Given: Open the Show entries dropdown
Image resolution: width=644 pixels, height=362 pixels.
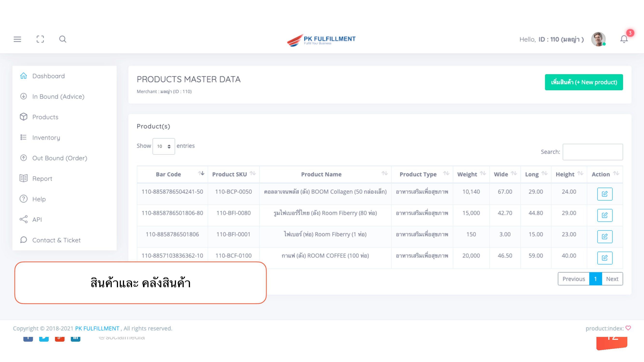Looking at the screenshot, I should 163,146.
